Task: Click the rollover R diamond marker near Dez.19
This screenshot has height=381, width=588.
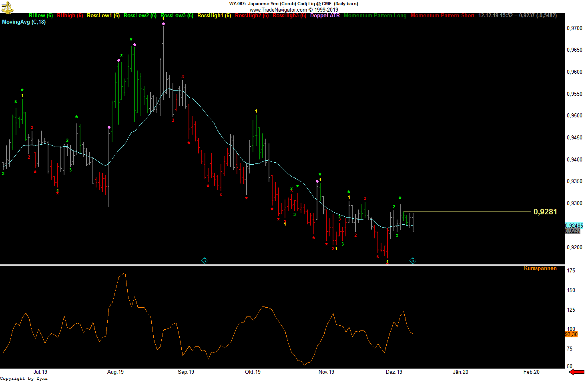Action: click(x=413, y=261)
